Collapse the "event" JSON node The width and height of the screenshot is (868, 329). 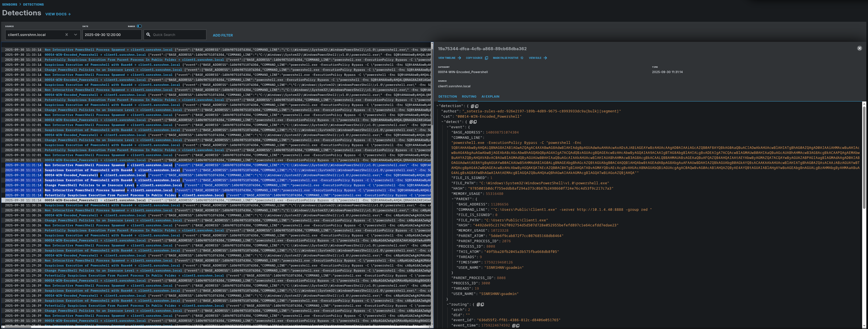tap(447, 127)
